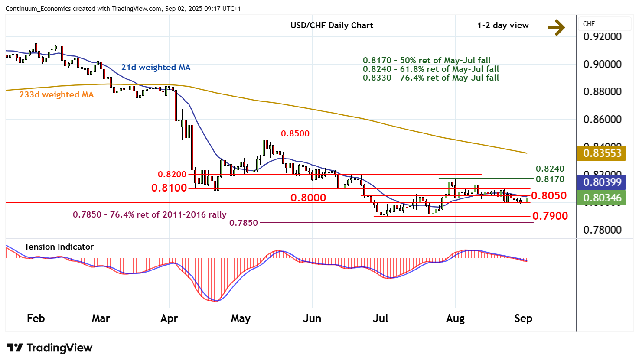Click the 0.8170 retracement level label

pos(550,179)
